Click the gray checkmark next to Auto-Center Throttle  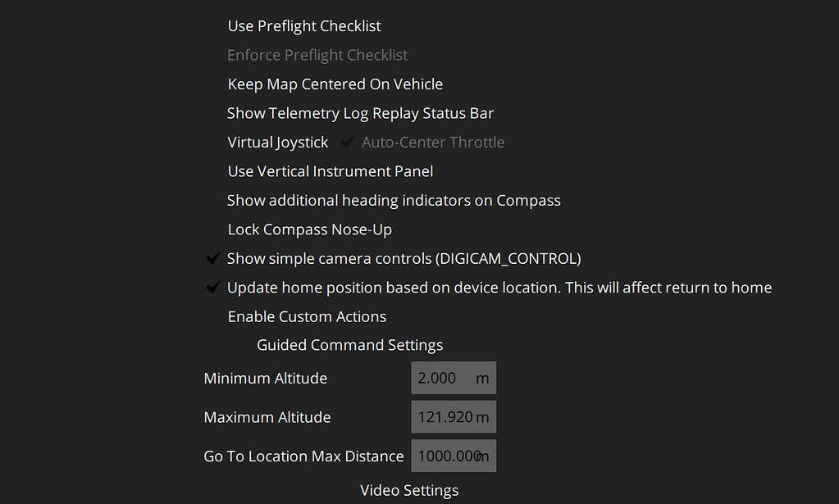346,141
